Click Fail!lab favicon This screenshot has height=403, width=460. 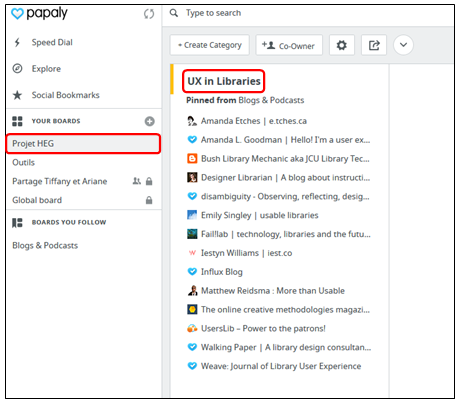(192, 234)
